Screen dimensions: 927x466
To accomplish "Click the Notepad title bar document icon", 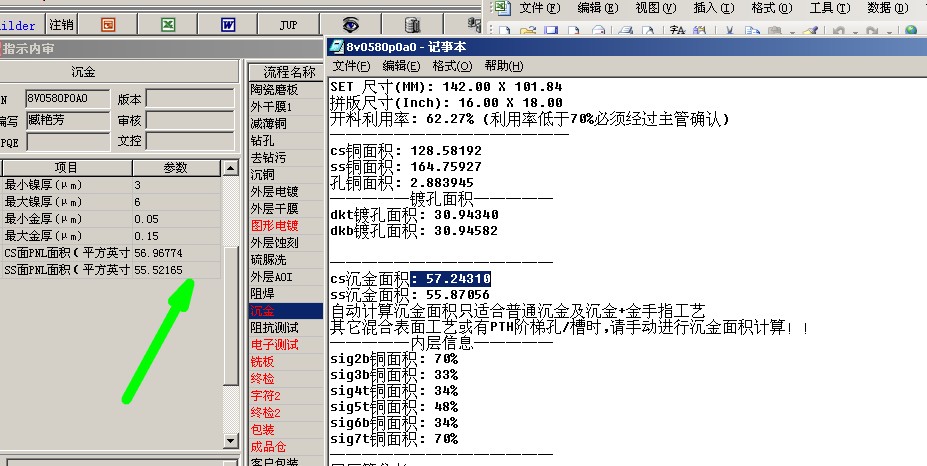I will tap(336, 47).
